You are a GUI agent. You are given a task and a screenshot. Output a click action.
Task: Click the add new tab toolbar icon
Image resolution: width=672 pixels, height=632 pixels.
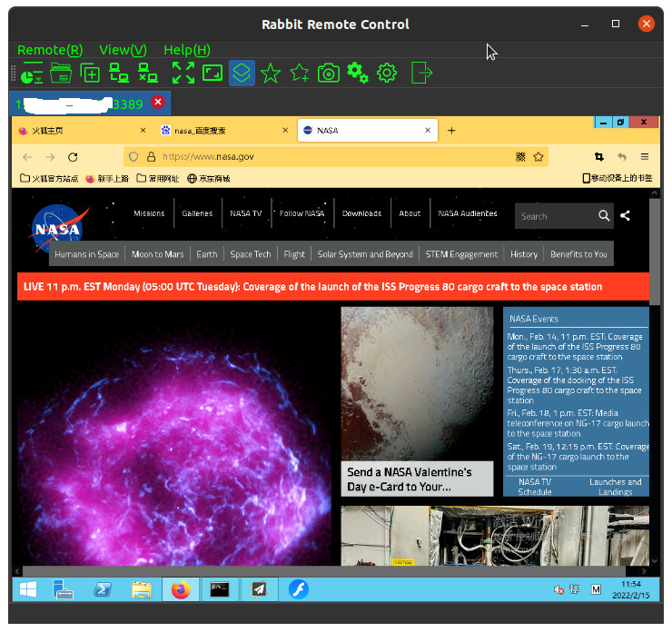click(90, 73)
